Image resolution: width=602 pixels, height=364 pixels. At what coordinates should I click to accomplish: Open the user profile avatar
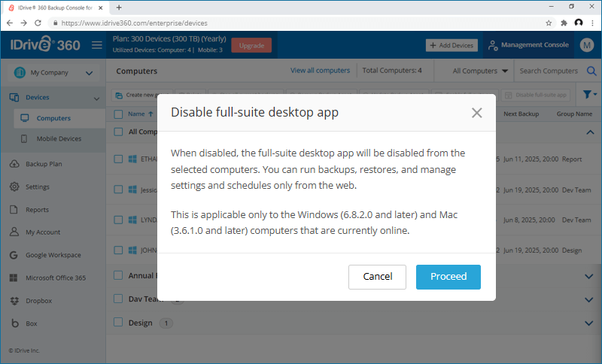(x=588, y=45)
